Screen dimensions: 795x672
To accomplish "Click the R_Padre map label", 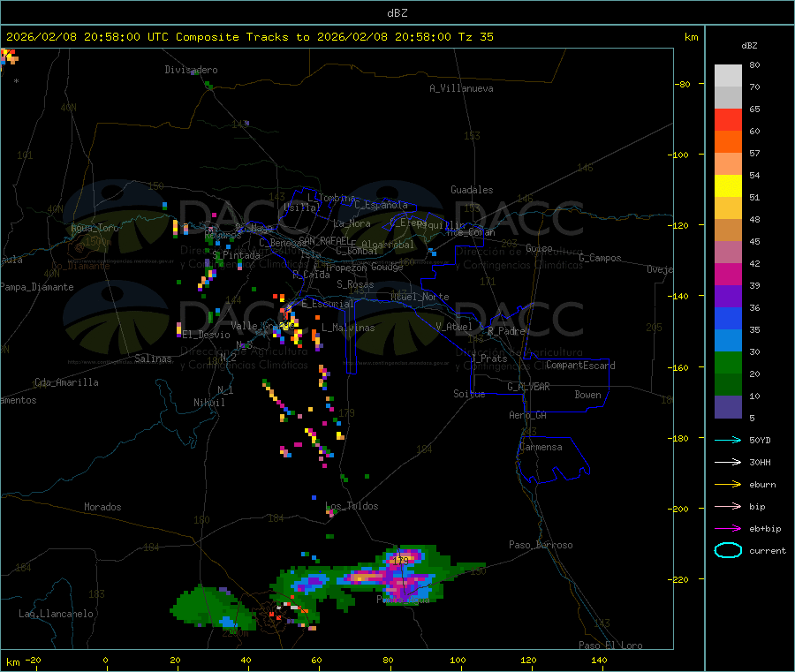I will [506, 331].
